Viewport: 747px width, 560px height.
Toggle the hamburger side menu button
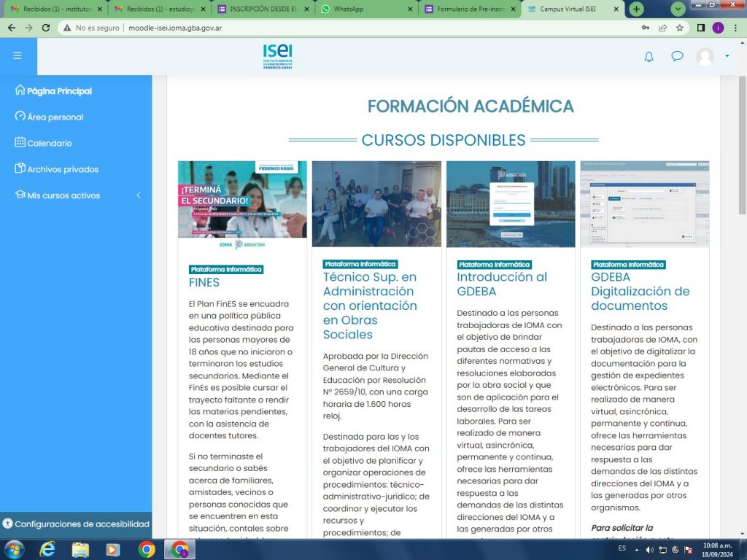click(x=18, y=55)
